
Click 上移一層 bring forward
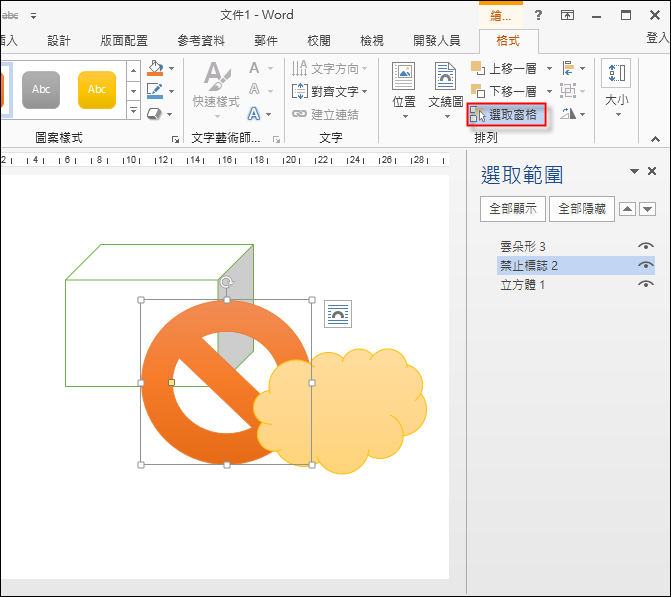[x=504, y=68]
